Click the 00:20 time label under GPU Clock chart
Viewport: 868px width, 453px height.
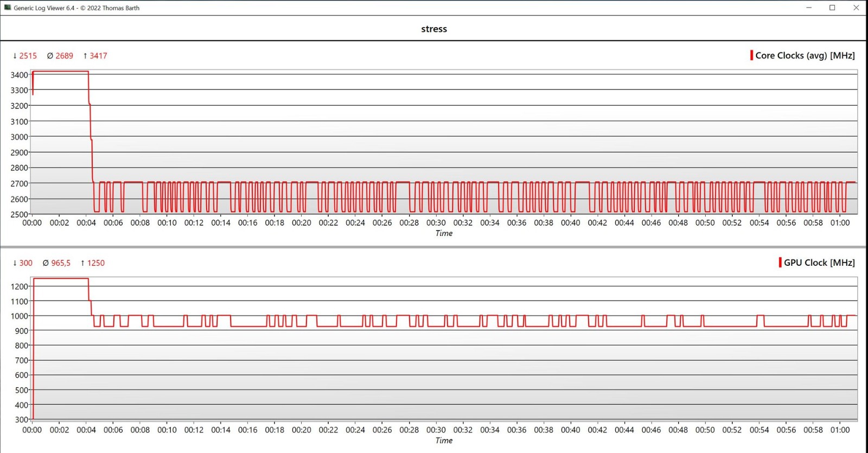click(x=302, y=430)
